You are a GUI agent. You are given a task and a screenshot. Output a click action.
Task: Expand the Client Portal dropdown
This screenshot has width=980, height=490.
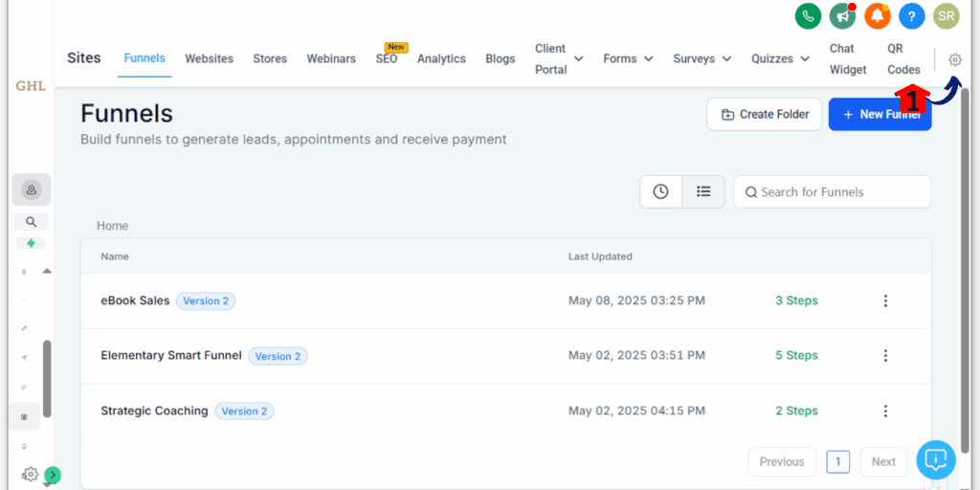coord(559,58)
